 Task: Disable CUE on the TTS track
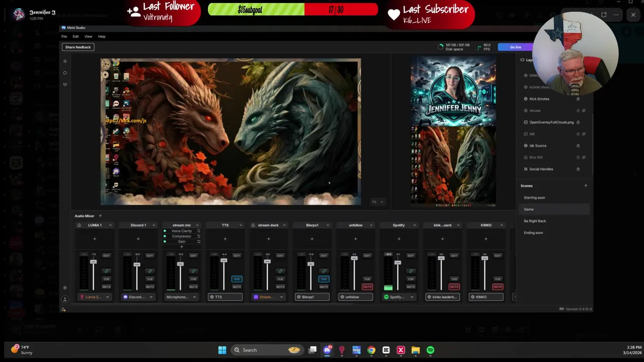236,279
